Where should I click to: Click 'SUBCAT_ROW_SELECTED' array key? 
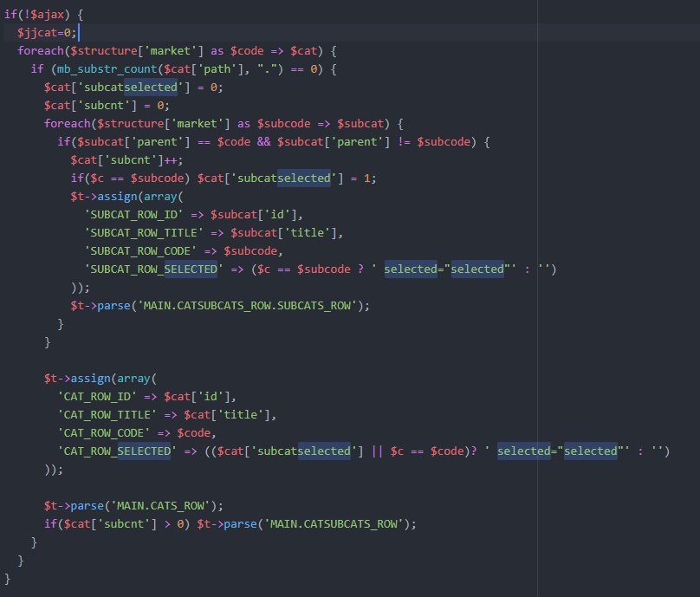[x=153, y=269]
